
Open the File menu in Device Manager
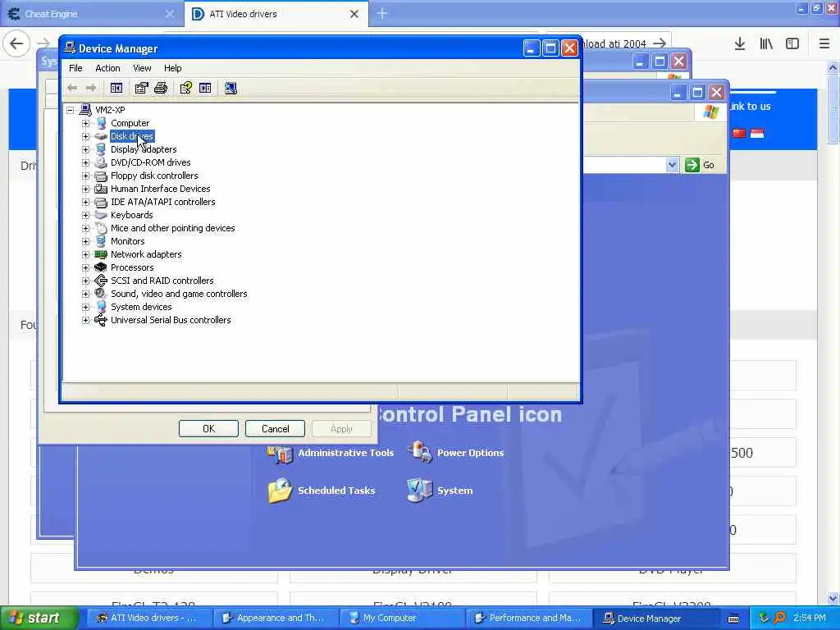pos(75,68)
